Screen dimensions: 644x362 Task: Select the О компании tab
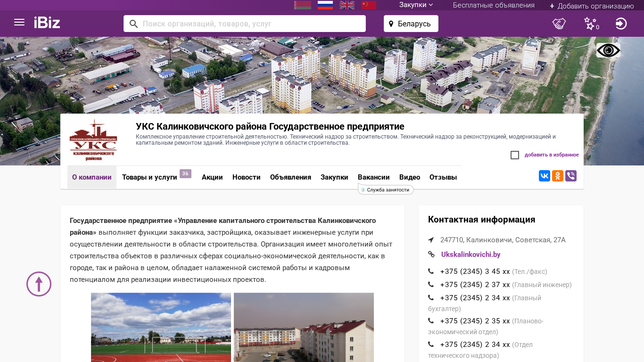point(92,177)
